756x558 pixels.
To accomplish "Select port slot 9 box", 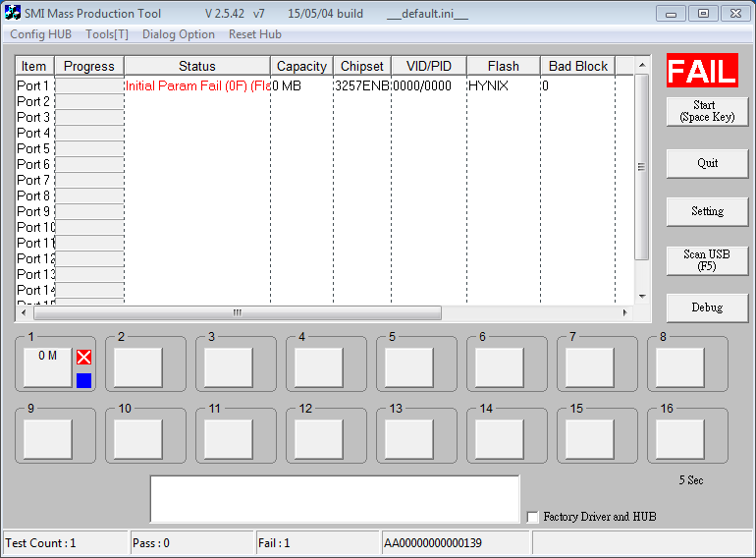I will [x=48, y=439].
